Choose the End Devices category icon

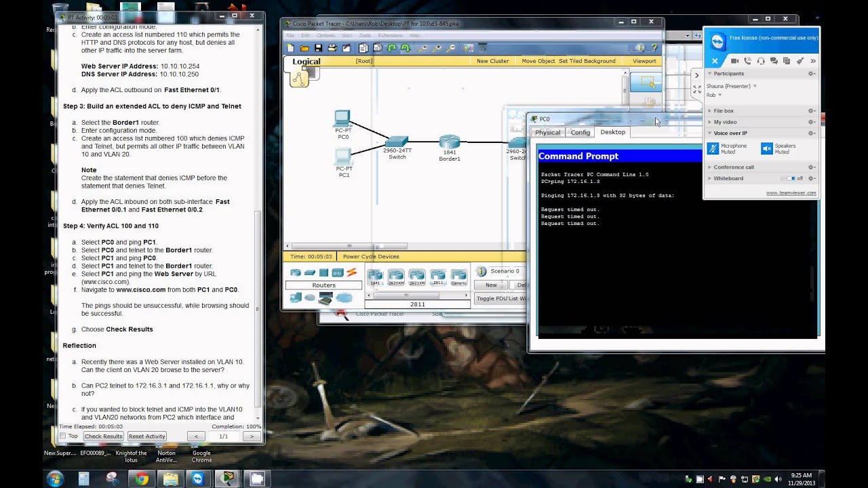[296, 297]
